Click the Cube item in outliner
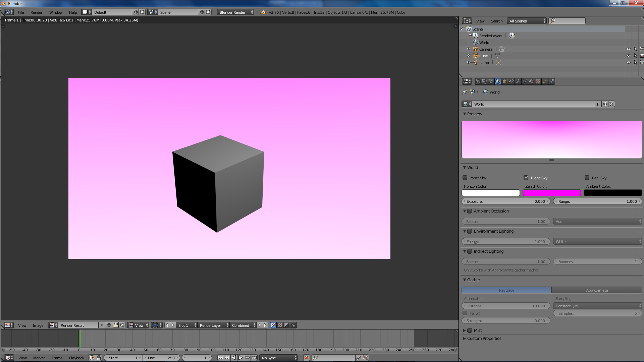Screen dimensions: 644x362 (x=483, y=55)
